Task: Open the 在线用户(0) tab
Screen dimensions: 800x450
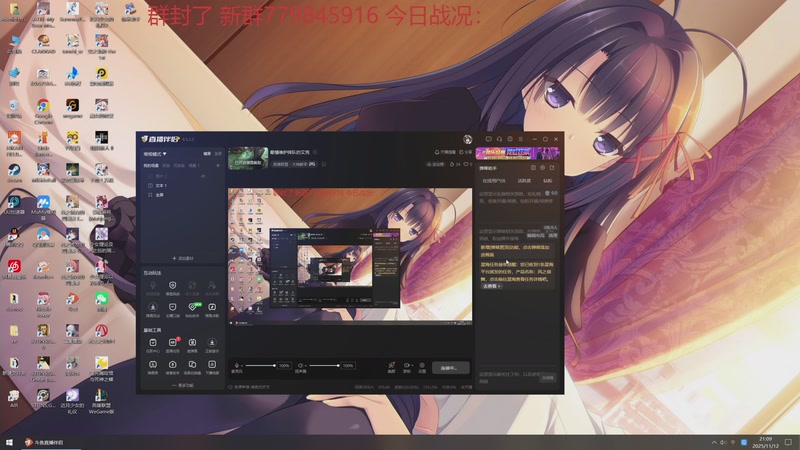Action: pyautogui.click(x=494, y=181)
